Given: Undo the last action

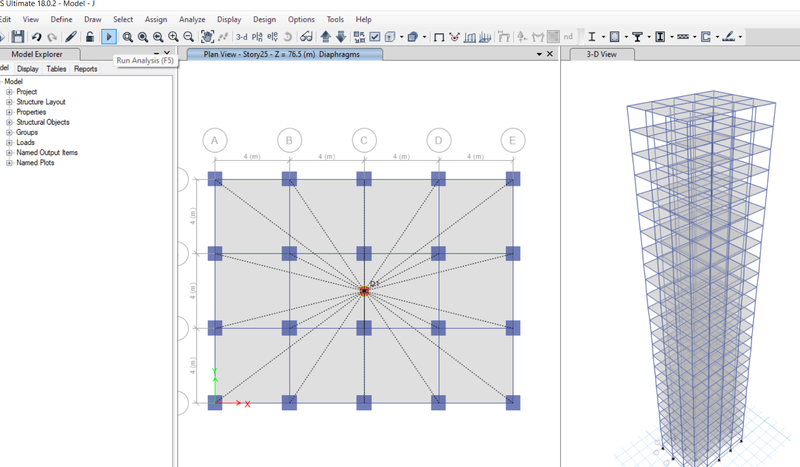Looking at the screenshot, I should click(x=36, y=37).
